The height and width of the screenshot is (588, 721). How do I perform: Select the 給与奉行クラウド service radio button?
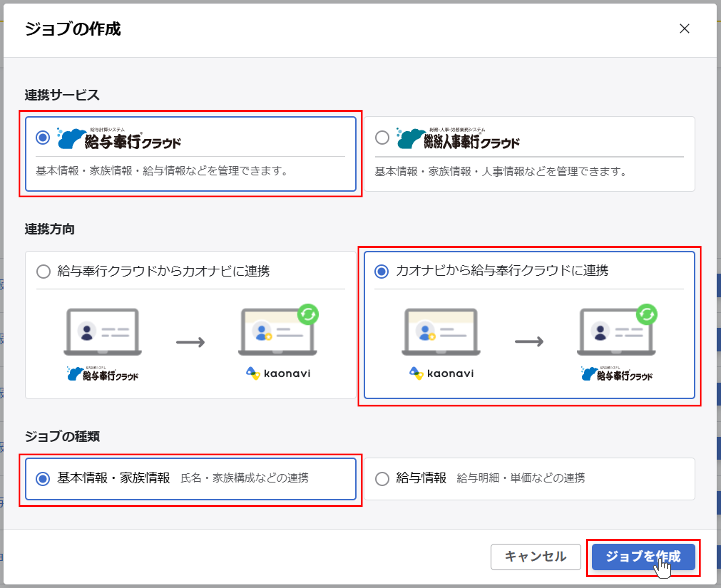point(43,138)
